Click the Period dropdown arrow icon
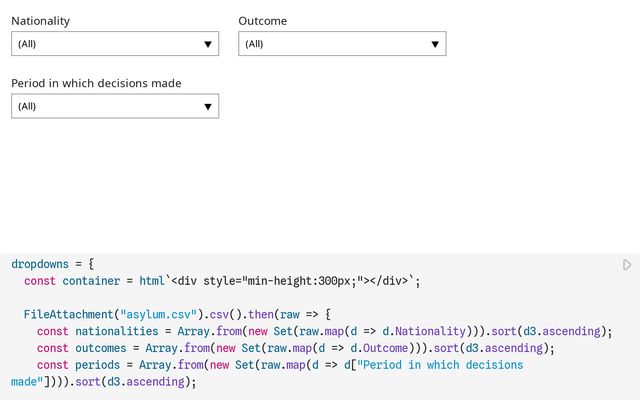This screenshot has height=400, width=640. [x=208, y=106]
